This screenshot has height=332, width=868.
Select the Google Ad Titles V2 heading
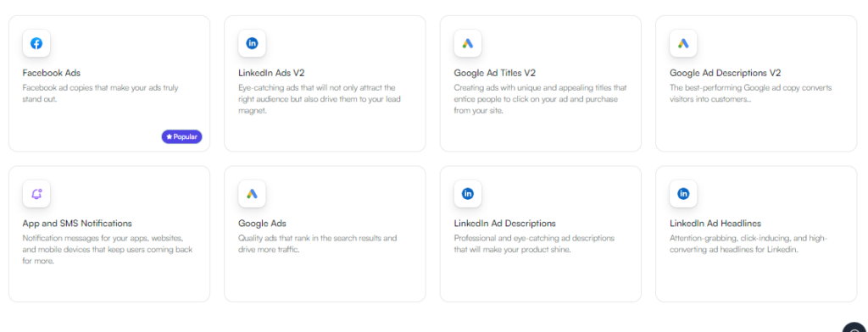(495, 73)
